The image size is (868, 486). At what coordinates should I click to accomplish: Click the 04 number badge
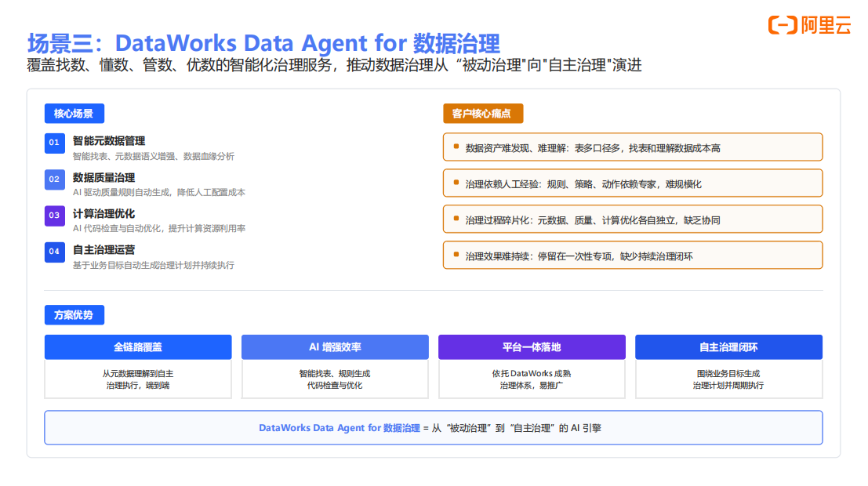click(54, 252)
